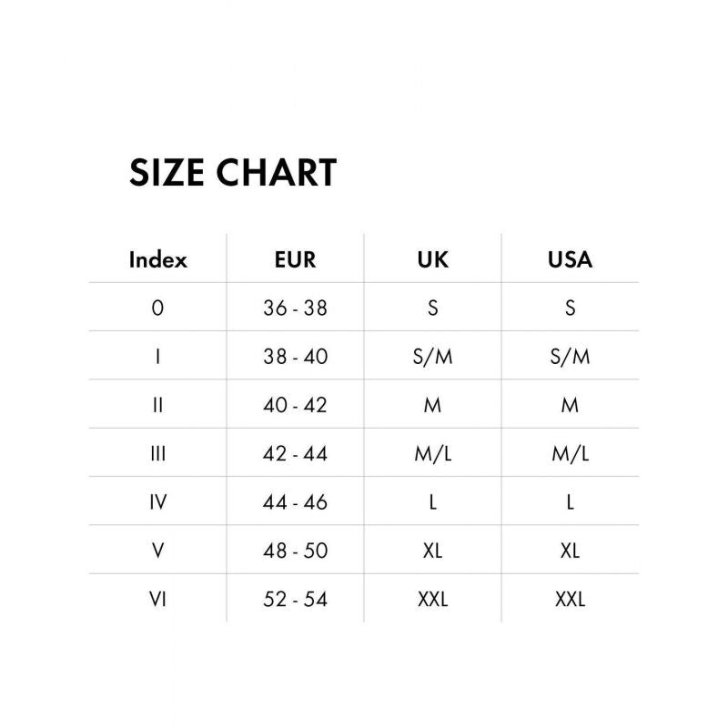Click the SIZE CHART heading
Image resolution: width=728 pixels, height=728 pixels.
click(x=233, y=173)
